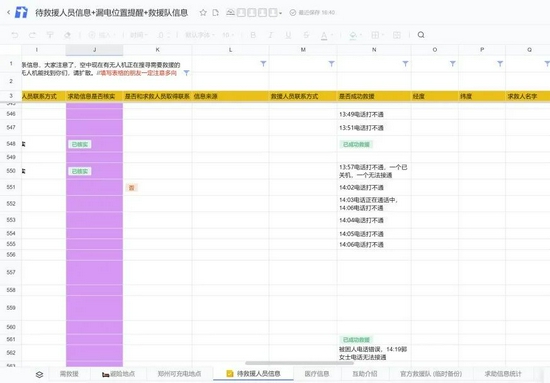This screenshot has width=550, height=383.
Task: Click the redo arrow icon
Action: (32, 35)
